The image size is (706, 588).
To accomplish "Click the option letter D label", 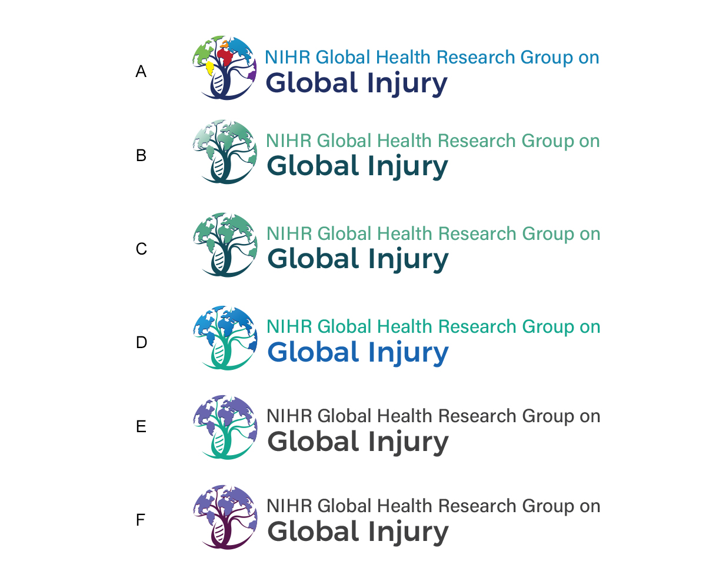I will click(141, 342).
